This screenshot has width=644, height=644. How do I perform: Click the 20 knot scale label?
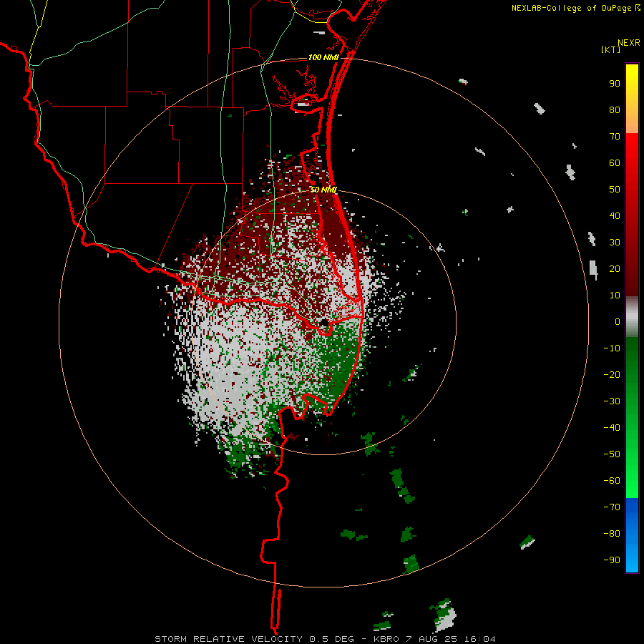tap(615, 268)
